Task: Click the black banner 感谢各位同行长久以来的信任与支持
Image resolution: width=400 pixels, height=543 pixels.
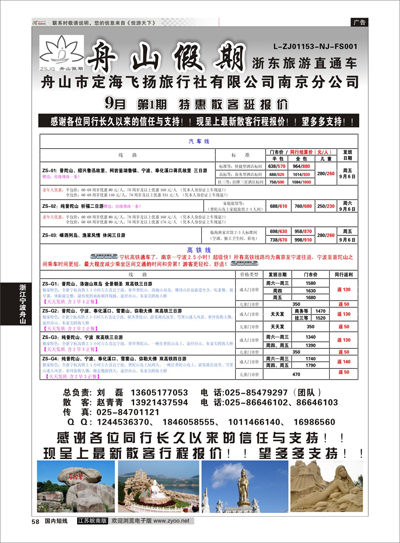Action: coord(198,121)
